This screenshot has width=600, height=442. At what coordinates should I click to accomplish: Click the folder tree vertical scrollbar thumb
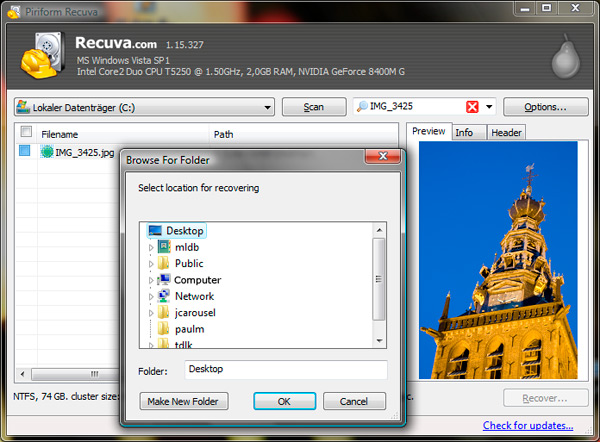[x=378, y=279]
